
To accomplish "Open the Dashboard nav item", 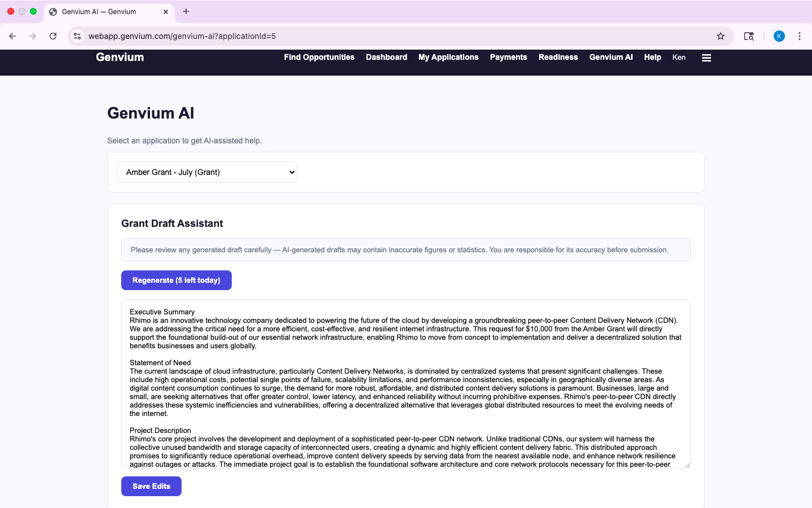I will [x=386, y=57].
